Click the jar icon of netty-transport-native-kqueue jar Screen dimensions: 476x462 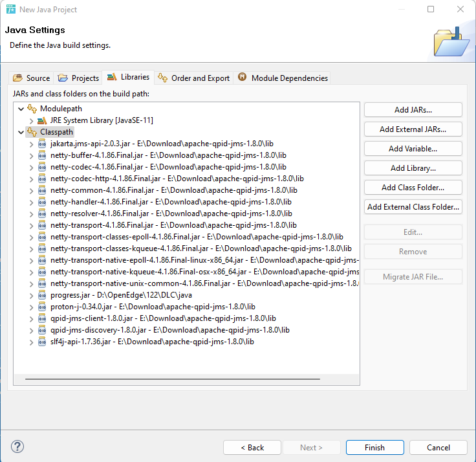pyautogui.click(x=42, y=272)
